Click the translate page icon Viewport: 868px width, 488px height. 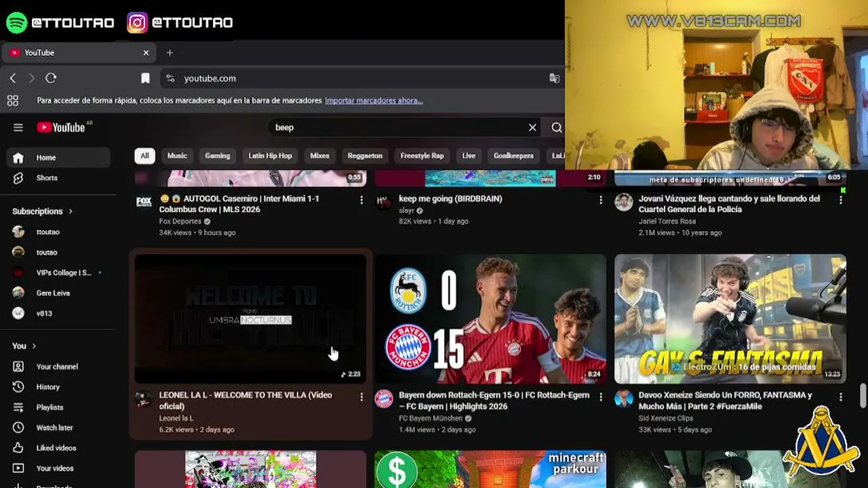(x=554, y=79)
